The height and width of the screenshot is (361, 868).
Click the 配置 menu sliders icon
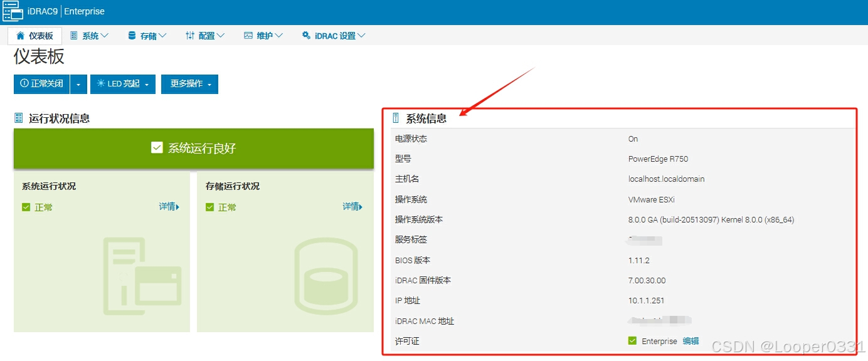point(190,36)
